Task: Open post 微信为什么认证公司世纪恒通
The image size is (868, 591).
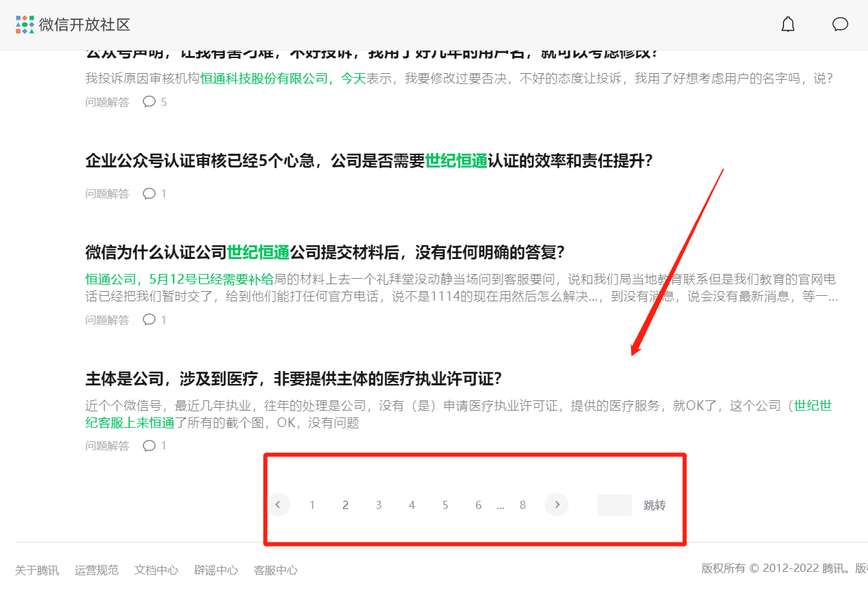Action: point(325,252)
